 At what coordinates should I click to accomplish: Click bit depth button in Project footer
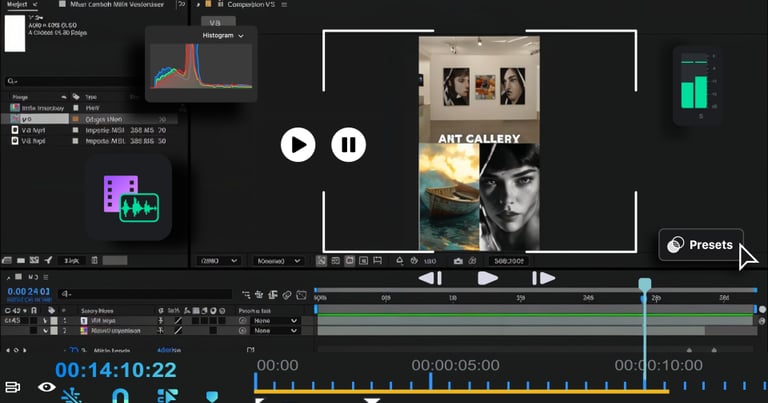(x=72, y=261)
